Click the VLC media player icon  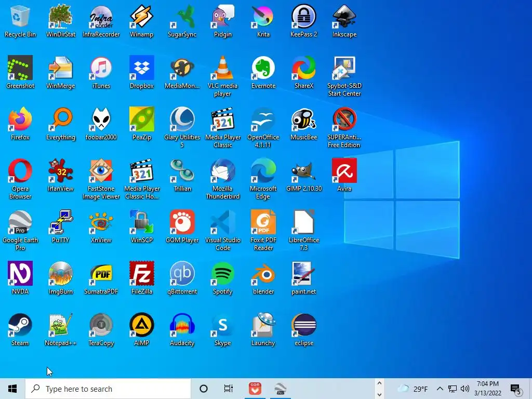pos(222,76)
